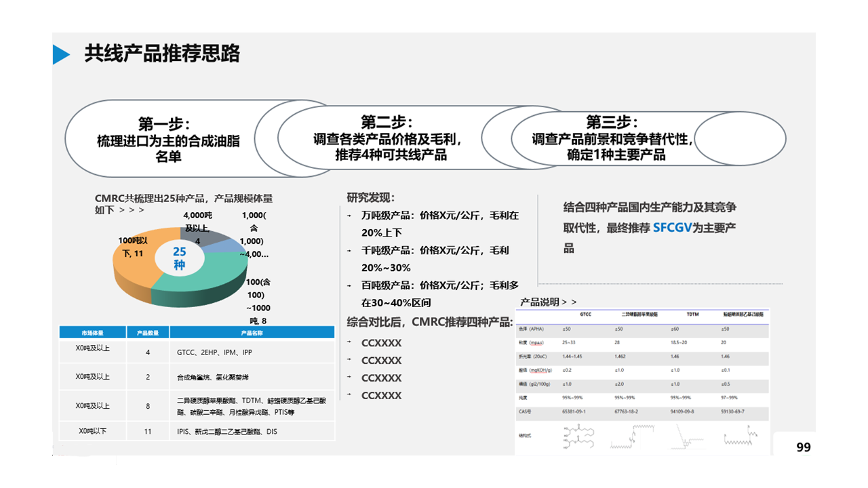The image size is (868, 488).
Task: Click the 产品说明 >> heading
Action: pos(548,302)
